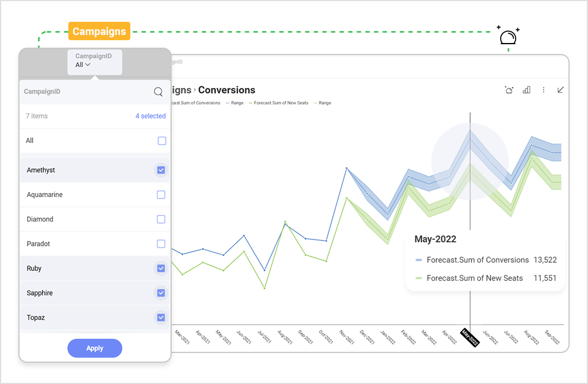Click the orange Campaigns badge
The height and width of the screenshot is (384, 588).
coord(99,31)
